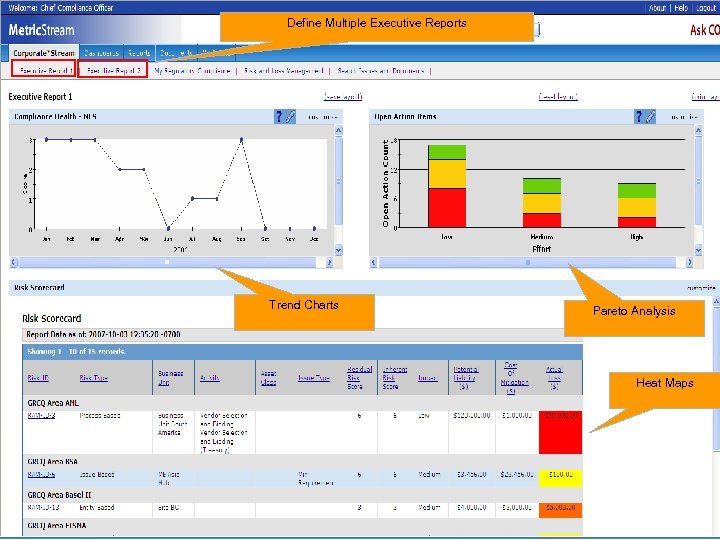Screen dimensions: 720x540
Task: Customize the Risk Scorecard panel
Action: 701,288
